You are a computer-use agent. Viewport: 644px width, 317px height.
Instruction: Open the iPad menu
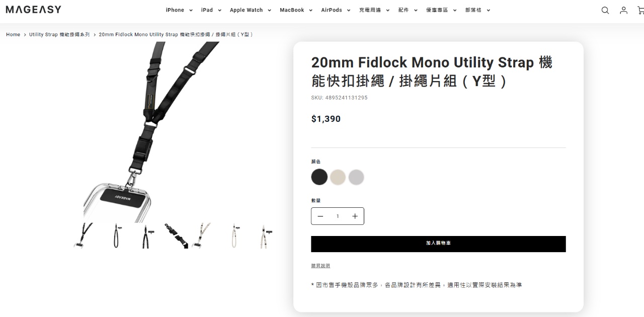[211, 10]
